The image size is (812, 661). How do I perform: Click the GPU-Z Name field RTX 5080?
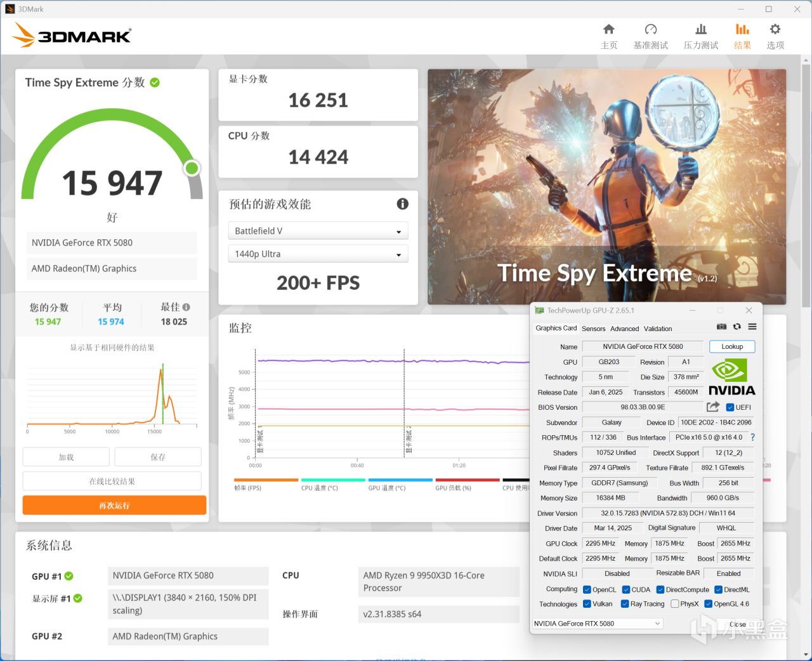[643, 346]
